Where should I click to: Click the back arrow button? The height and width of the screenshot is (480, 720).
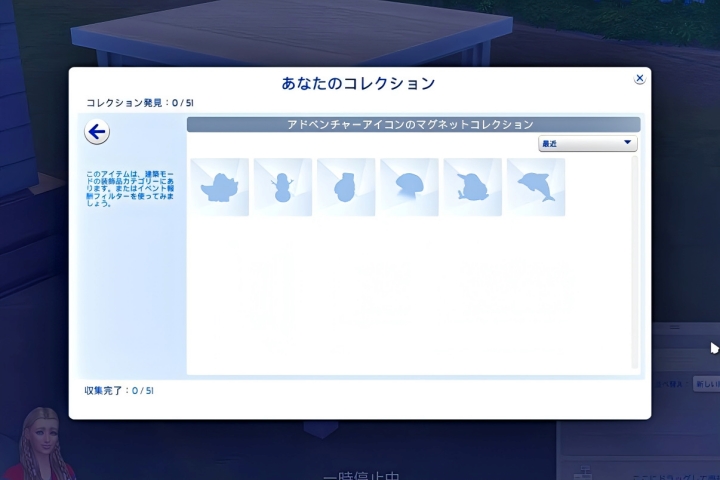click(97, 132)
